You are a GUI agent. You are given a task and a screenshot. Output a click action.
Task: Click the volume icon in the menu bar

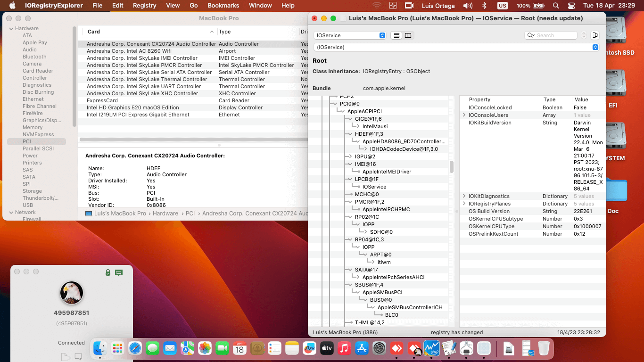468,6
